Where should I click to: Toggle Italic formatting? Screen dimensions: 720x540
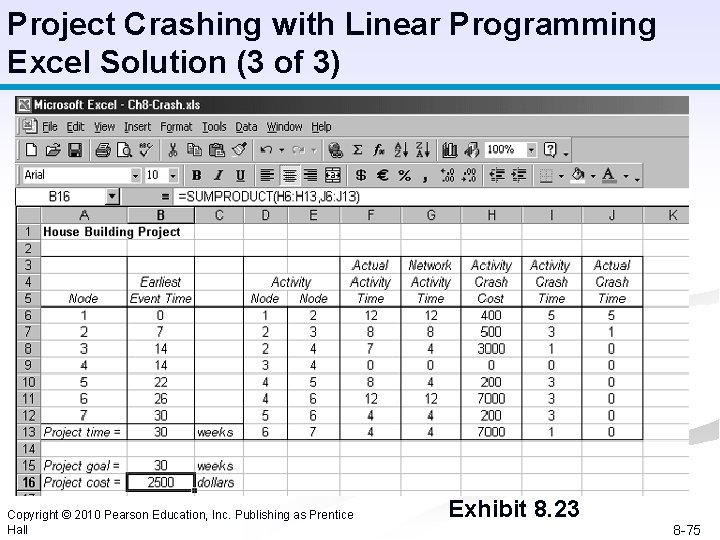pos(219,175)
